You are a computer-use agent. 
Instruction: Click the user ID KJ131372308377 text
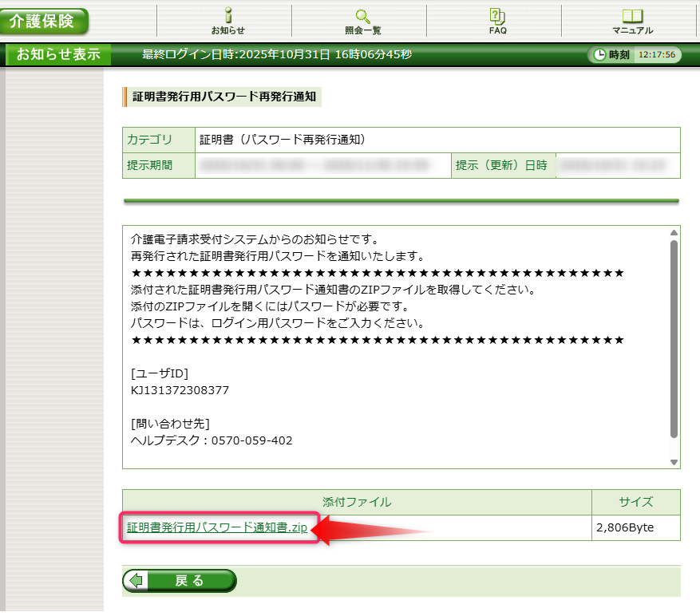[180, 391]
